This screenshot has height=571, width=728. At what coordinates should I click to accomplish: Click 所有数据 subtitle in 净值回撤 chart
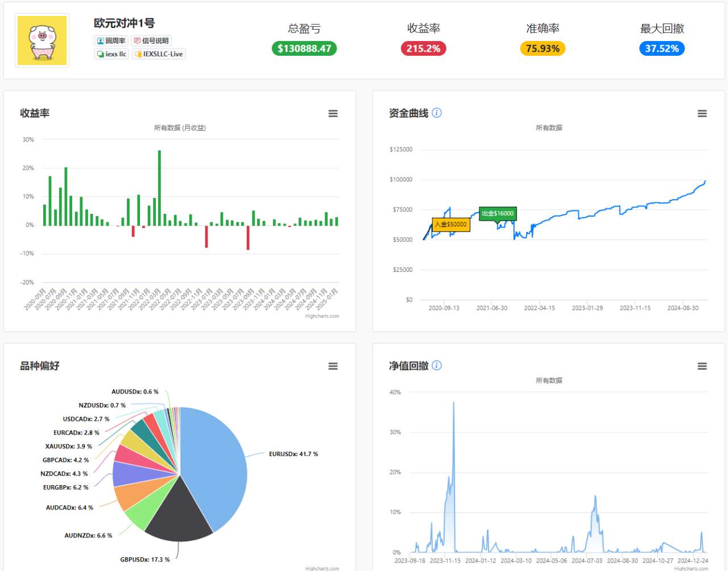549,380
